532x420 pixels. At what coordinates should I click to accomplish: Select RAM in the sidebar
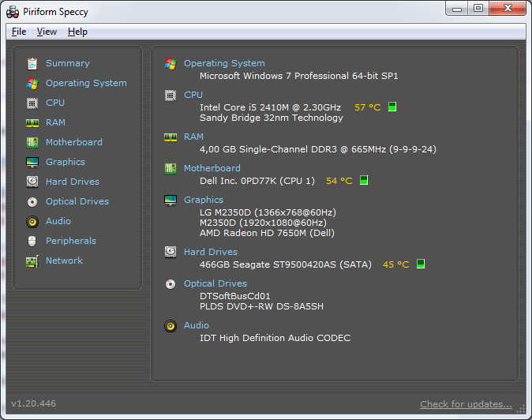pyautogui.click(x=55, y=122)
